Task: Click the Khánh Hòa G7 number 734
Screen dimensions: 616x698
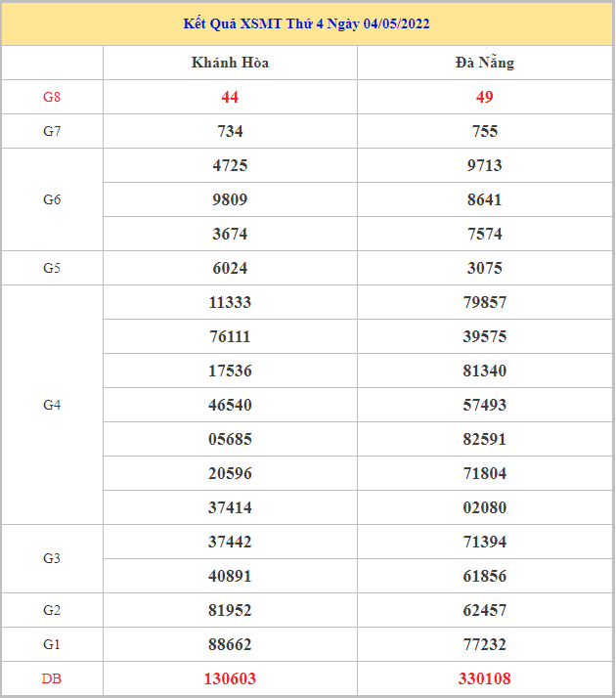Action: point(230,131)
